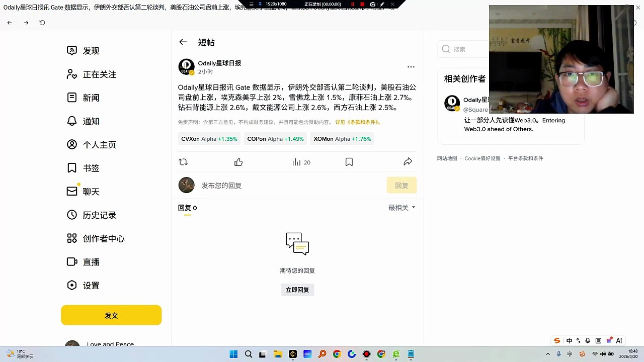Toggle the IME 中 language mode
This screenshot has height=362, width=644.
click(x=569, y=340)
